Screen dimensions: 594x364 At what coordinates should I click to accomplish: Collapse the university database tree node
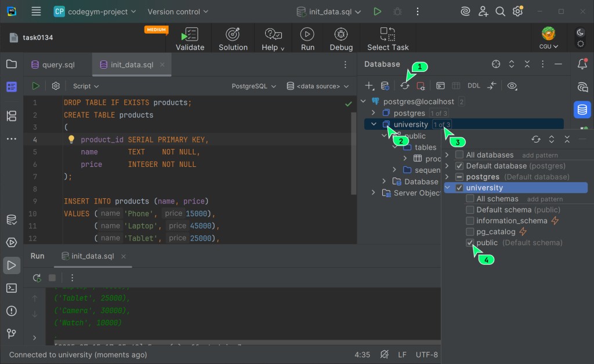pos(374,124)
